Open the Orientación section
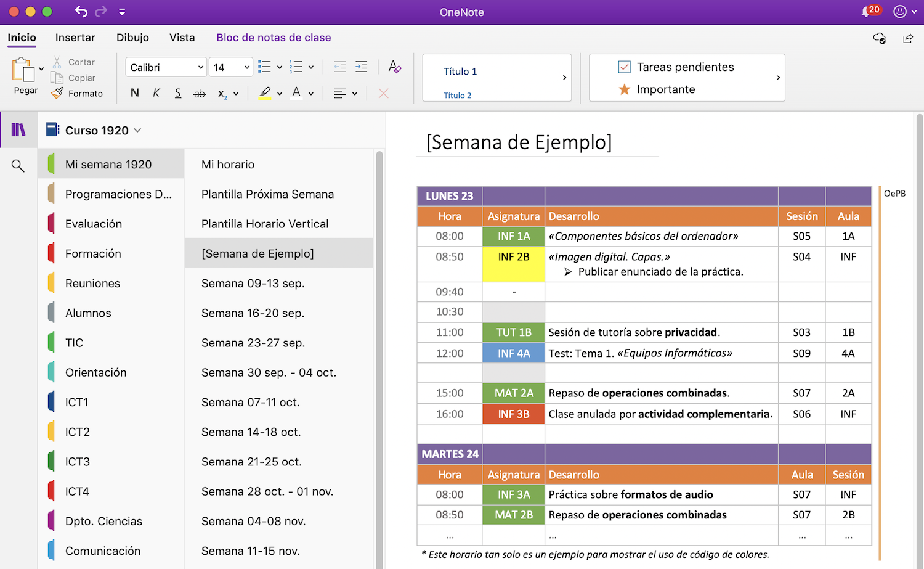This screenshot has height=569, width=924. 111,372
